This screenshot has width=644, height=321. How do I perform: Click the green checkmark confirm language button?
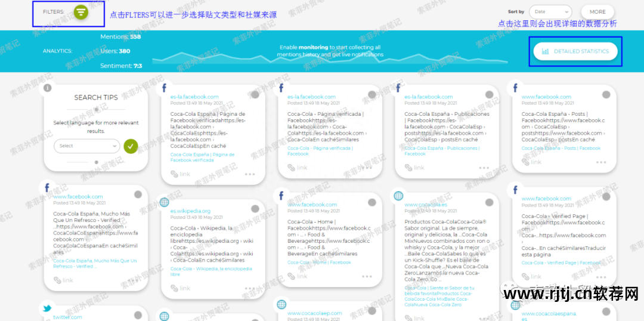[131, 146]
